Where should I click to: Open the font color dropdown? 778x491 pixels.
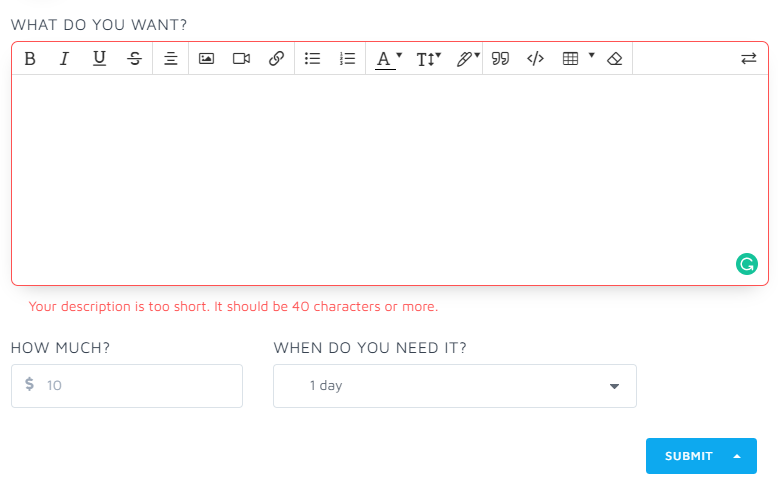(388, 59)
